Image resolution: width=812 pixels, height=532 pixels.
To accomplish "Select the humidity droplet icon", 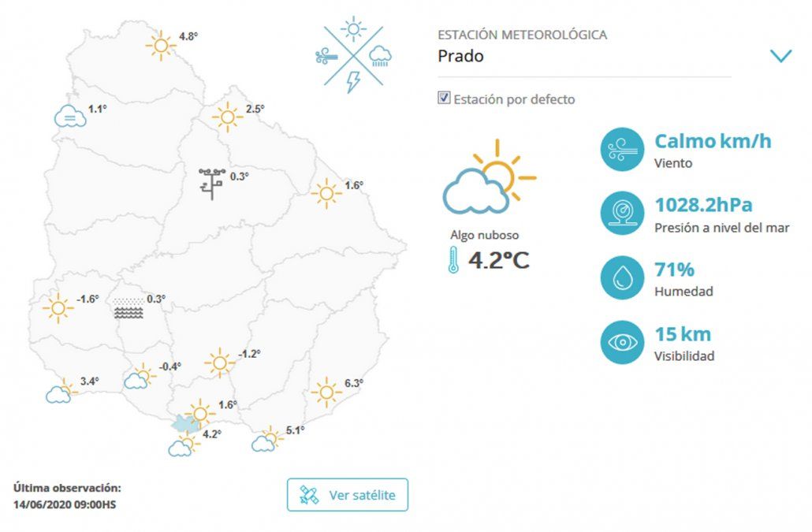I will click(622, 277).
